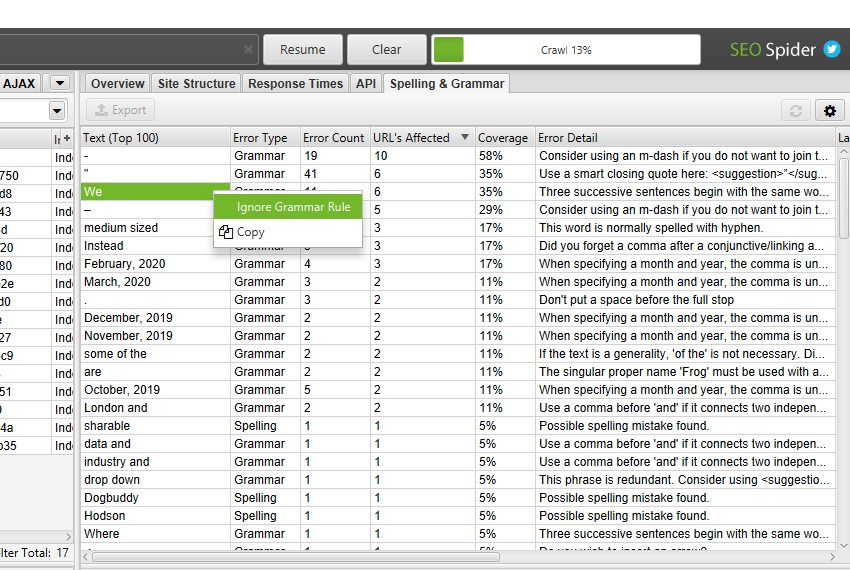Open the tab overflow dropdown arrow
The image size is (850, 570).
point(60,83)
